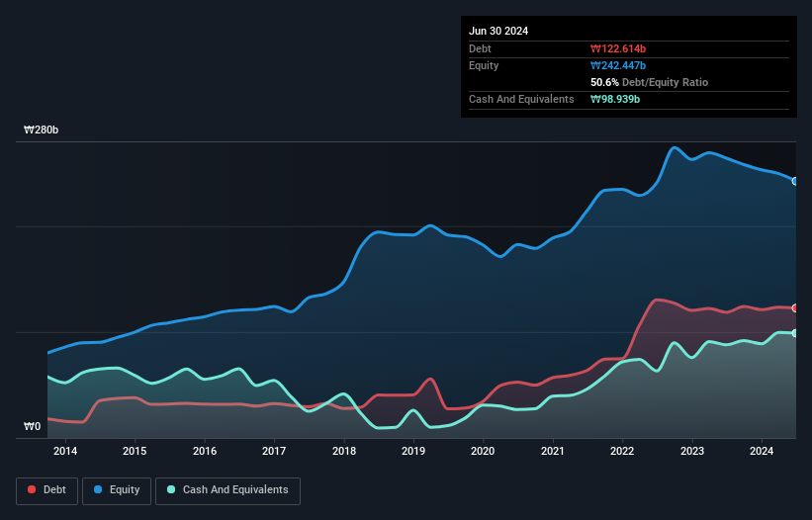Click the 2021 x-axis label
The image size is (812, 520).
pos(553,451)
